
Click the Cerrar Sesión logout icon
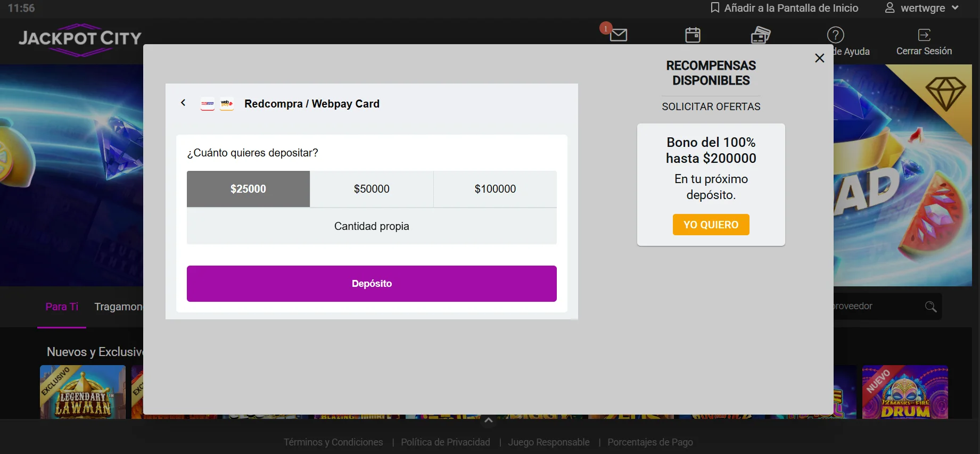(x=924, y=35)
